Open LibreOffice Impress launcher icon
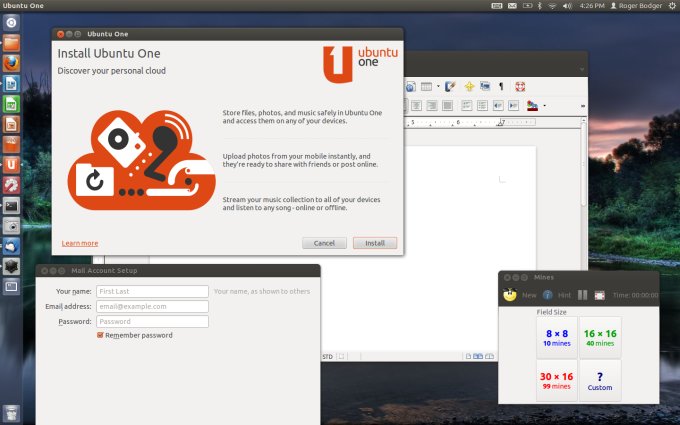 pos(11,124)
